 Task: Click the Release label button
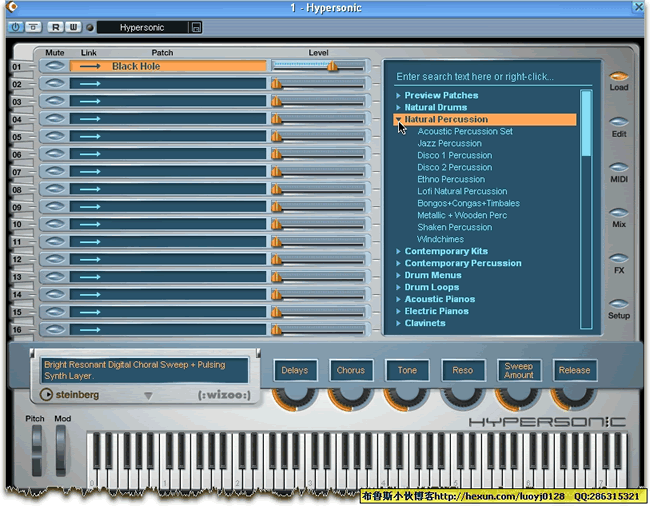point(575,370)
